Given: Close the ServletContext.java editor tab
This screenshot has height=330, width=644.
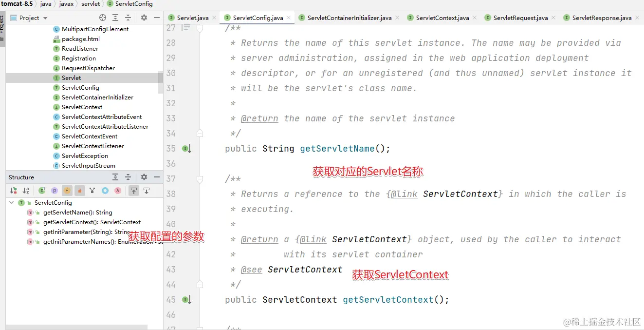Looking at the screenshot, I should (475, 18).
